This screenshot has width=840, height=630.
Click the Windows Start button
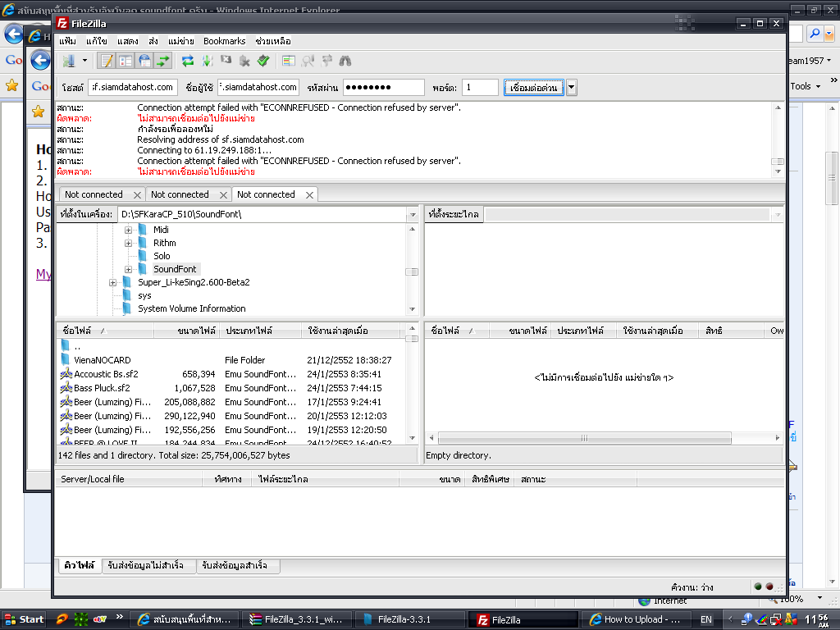[x=24, y=619]
